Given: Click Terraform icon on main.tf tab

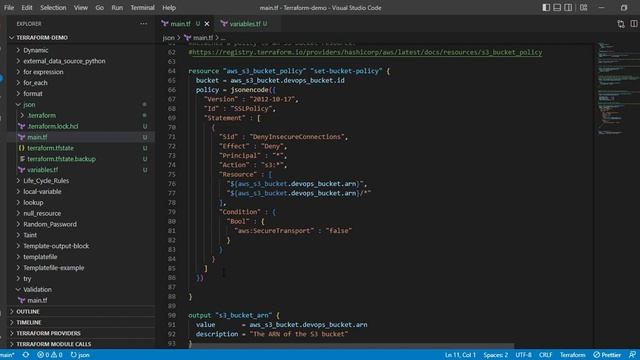Looking at the screenshot, I should pyautogui.click(x=165, y=24).
